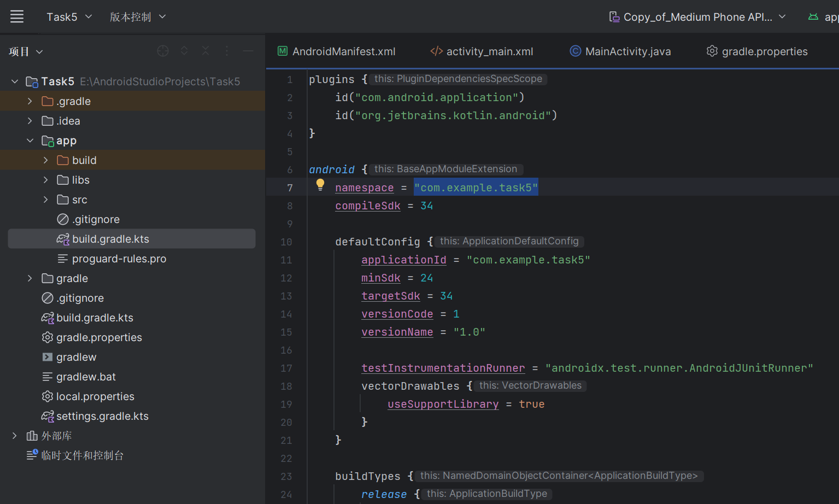This screenshot has width=839, height=504.
Task: Open the hamburger main menu
Action: click(17, 17)
